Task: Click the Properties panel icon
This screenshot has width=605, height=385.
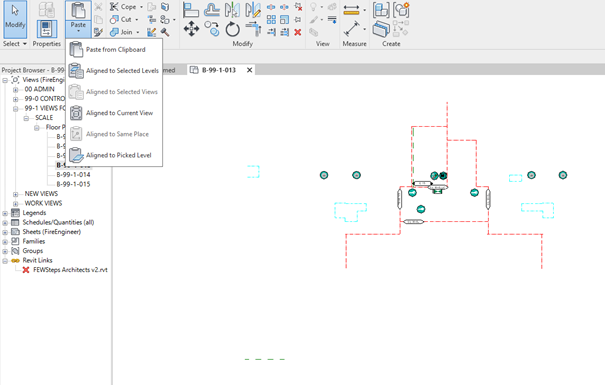Action: point(47,29)
